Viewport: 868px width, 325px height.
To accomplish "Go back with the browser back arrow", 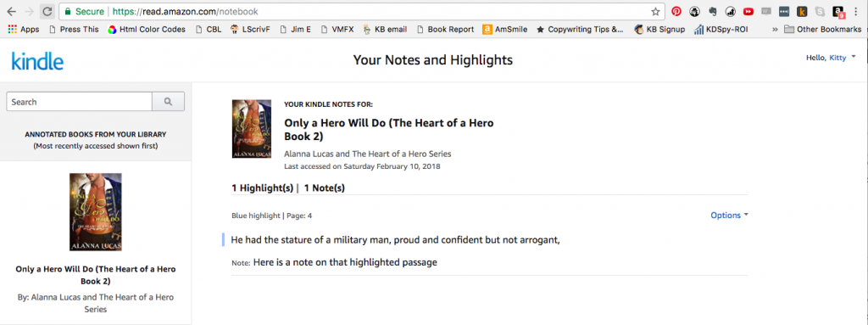I will coord(11,11).
